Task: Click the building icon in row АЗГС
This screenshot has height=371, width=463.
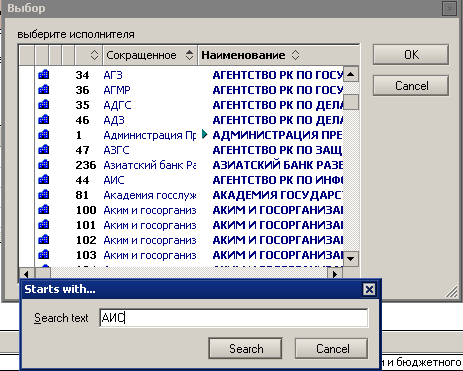Action: click(x=44, y=149)
